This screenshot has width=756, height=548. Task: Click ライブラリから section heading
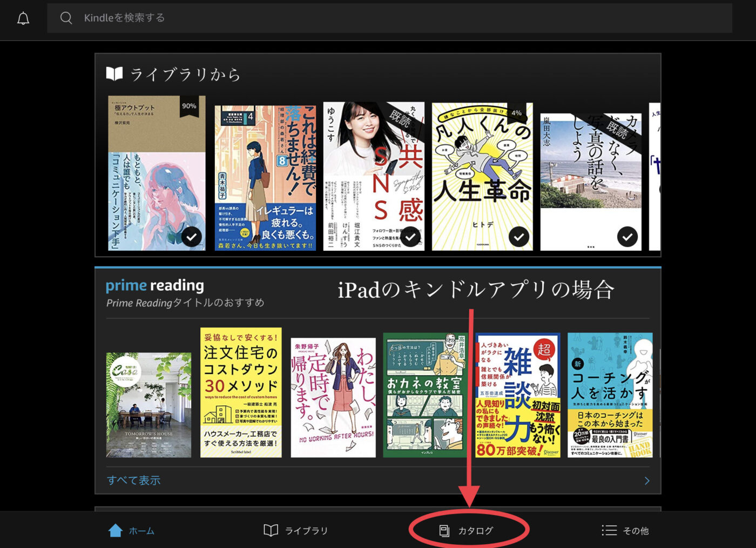point(185,74)
